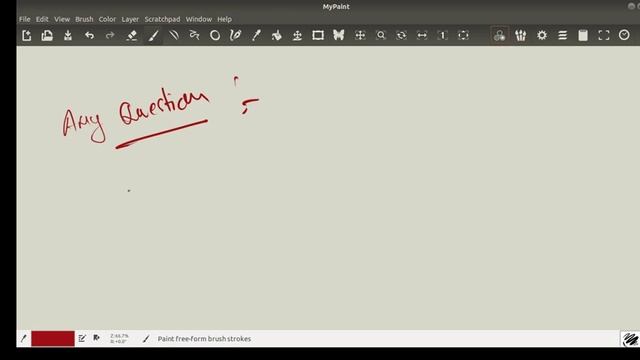Open a file with the Open toolbar icon
640x360 pixels.
click(47, 36)
